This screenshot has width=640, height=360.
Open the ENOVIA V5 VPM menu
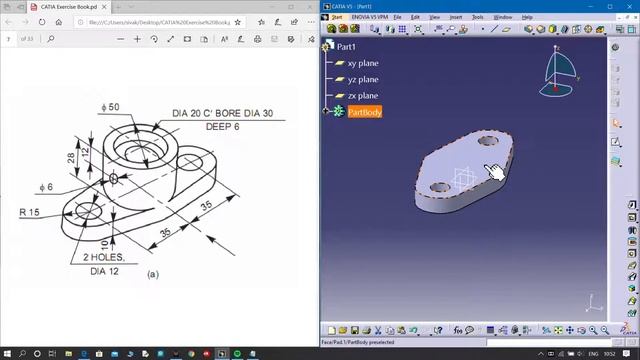[x=369, y=17]
